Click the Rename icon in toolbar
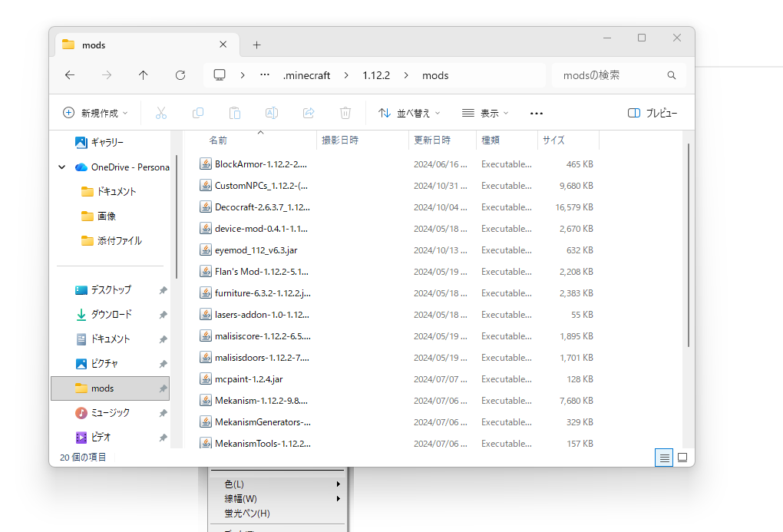This screenshot has width=783, height=532. [x=272, y=113]
